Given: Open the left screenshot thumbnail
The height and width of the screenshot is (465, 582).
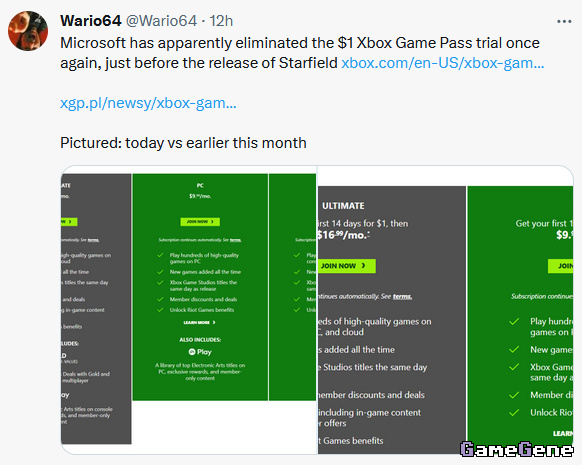Looking at the screenshot, I should pyautogui.click(x=189, y=310).
